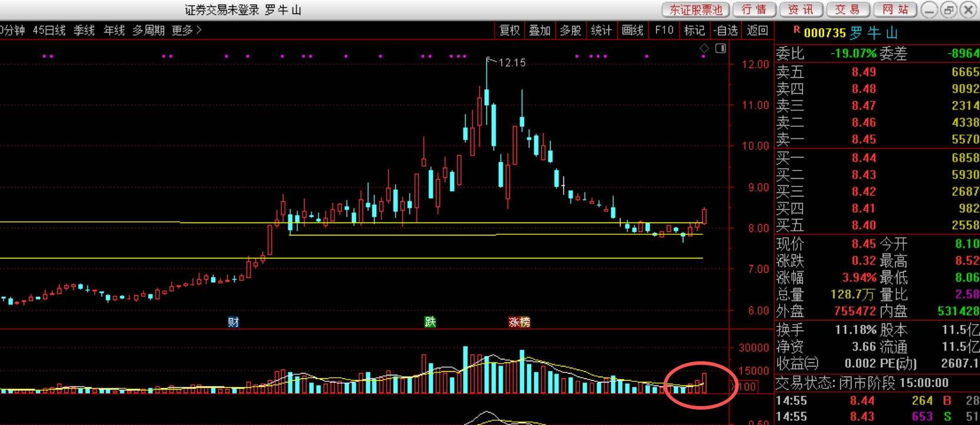
Task: Click 内盘 value 531428
Action: (x=958, y=311)
